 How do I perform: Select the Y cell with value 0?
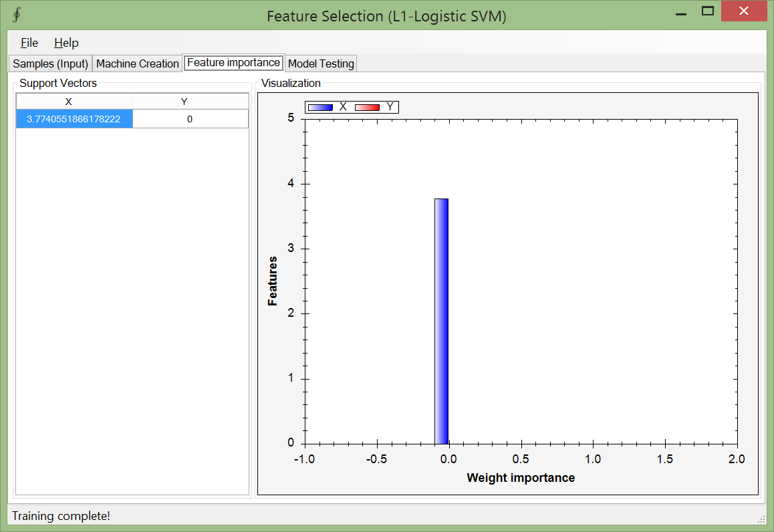[190, 119]
